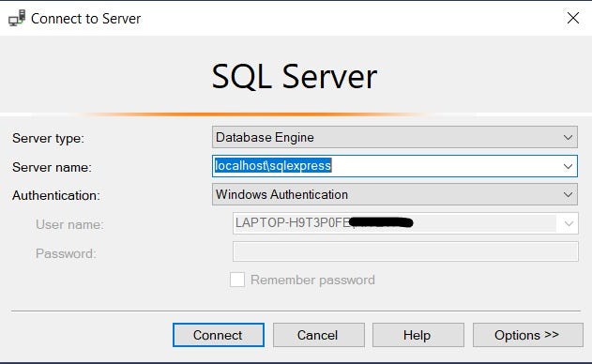Viewport: 592px width, 364px height.
Task: Click into the Password input field
Action: [405, 251]
